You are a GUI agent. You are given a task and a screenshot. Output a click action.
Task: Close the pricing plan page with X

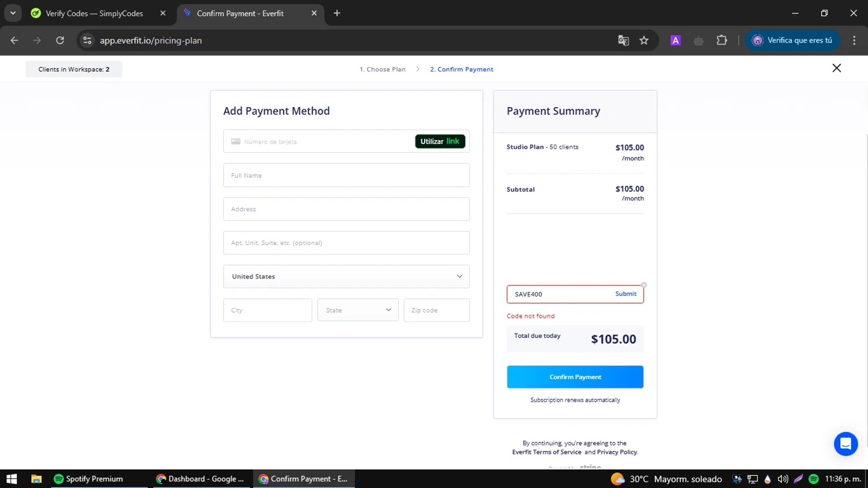[836, 68]
